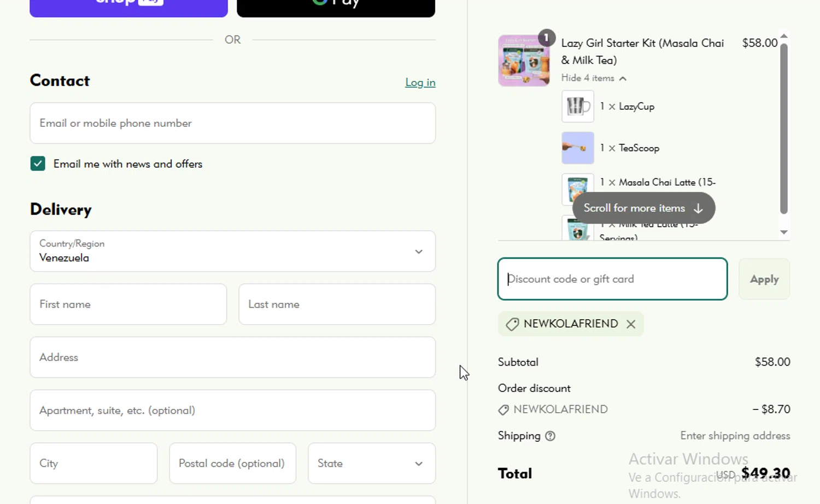Click the Subtotal amount $58.00
The image size is (820, 504).
tap(772, 362)
